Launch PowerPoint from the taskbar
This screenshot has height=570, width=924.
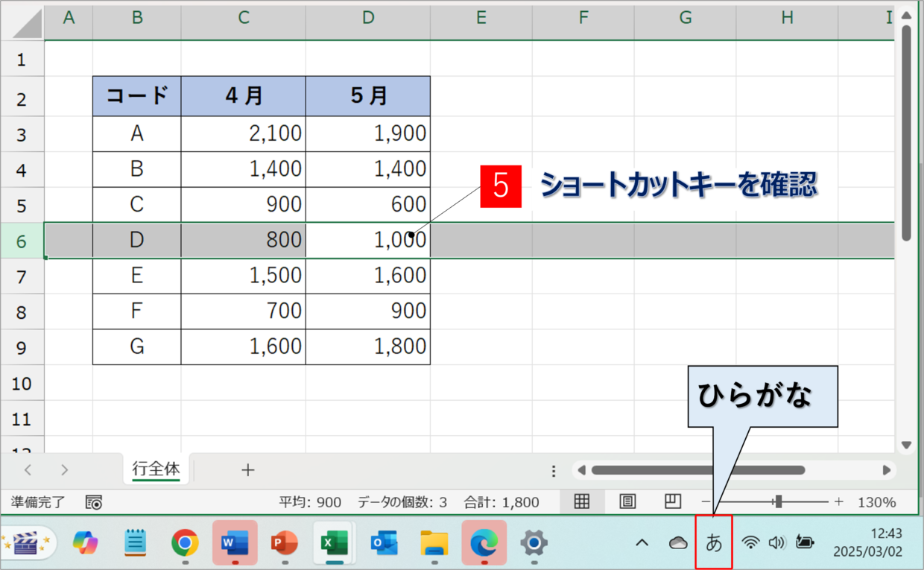tap(285, 543)
